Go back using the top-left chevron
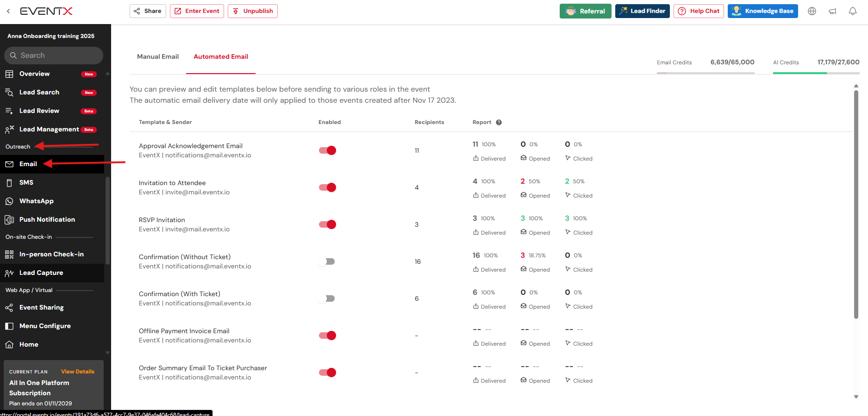868x416 pixels. pos(8,11)
